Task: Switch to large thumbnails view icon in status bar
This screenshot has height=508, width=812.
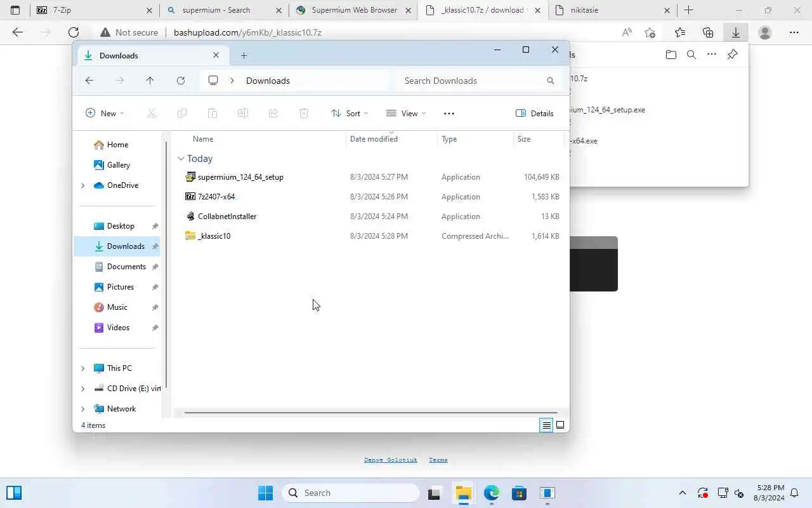Action: click(x=560, y=425)
